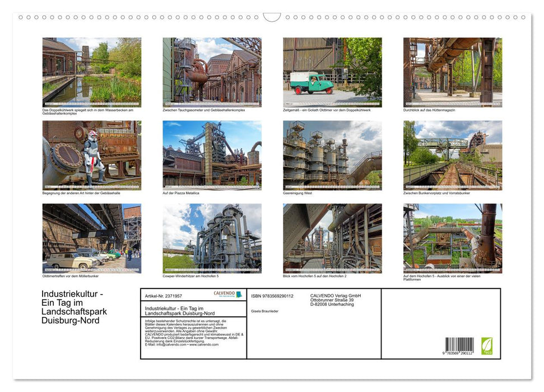Click large title 'Industriekultur - Ein Tag im'
Screen dimensions: 544x392
click(x=72, y=298)
